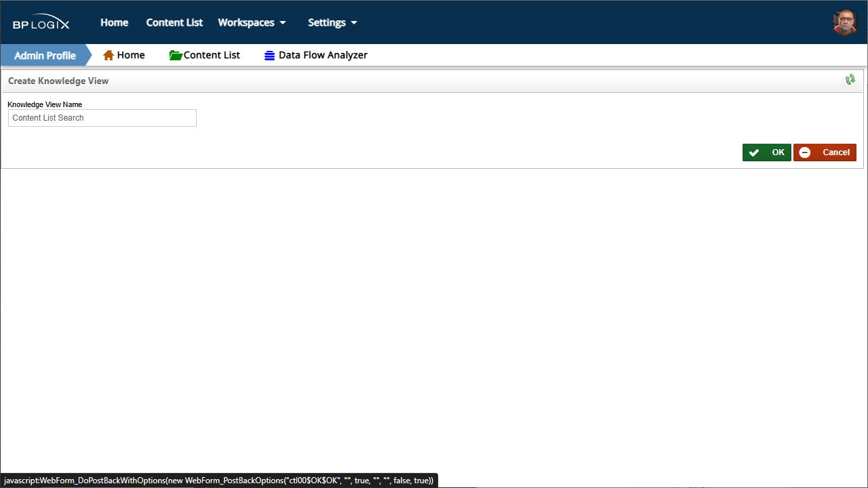868x488 pixels.
Task: Open Content List in top navigation bar
Action: pos(174,22)
